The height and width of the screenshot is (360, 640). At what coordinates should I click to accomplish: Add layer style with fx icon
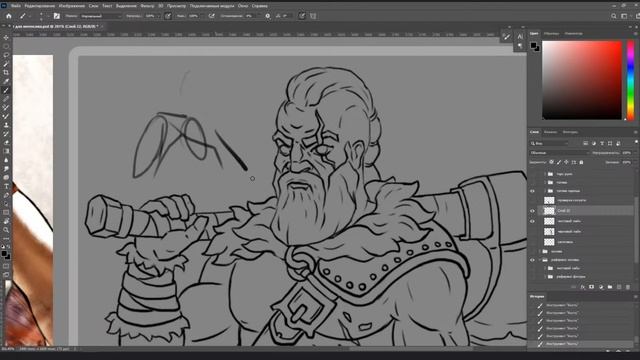click(582, 287)
